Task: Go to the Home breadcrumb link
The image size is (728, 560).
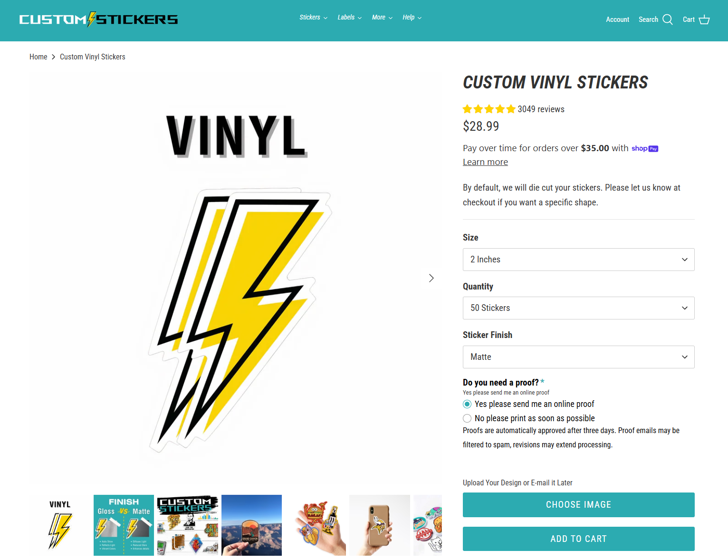Action: (x=38, y=57)
